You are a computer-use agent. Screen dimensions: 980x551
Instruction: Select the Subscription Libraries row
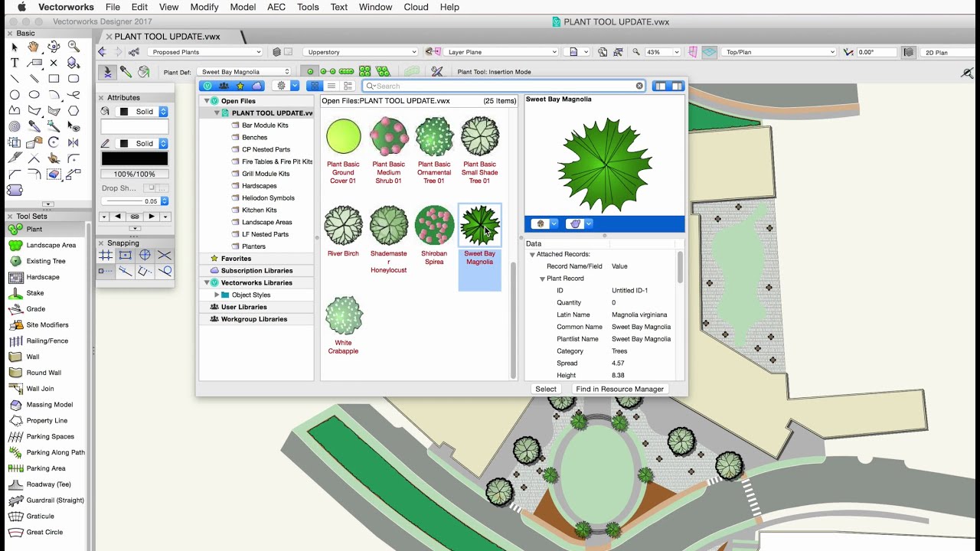coord(256,271)
